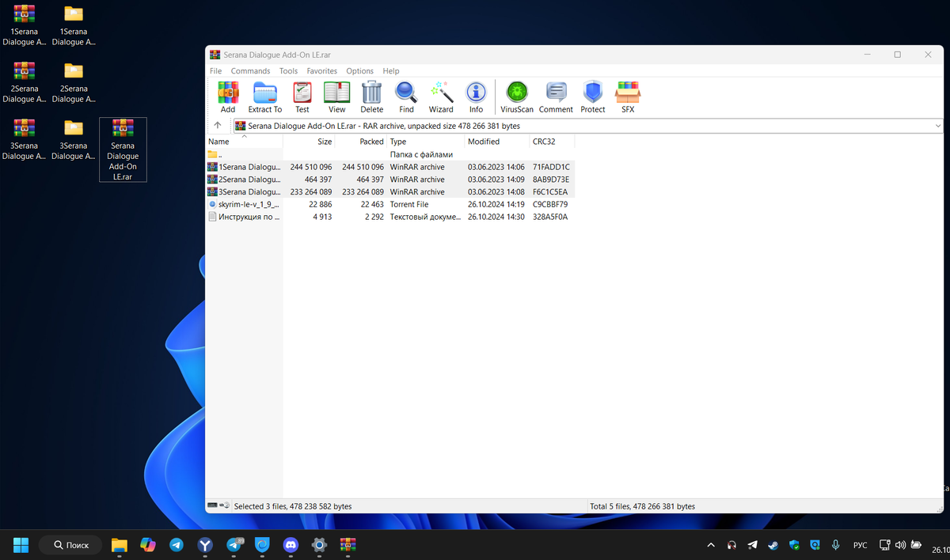Screen dimensions: 950x560
Task: Click the Add toolbar icon
Action: (x=228, y=96)
